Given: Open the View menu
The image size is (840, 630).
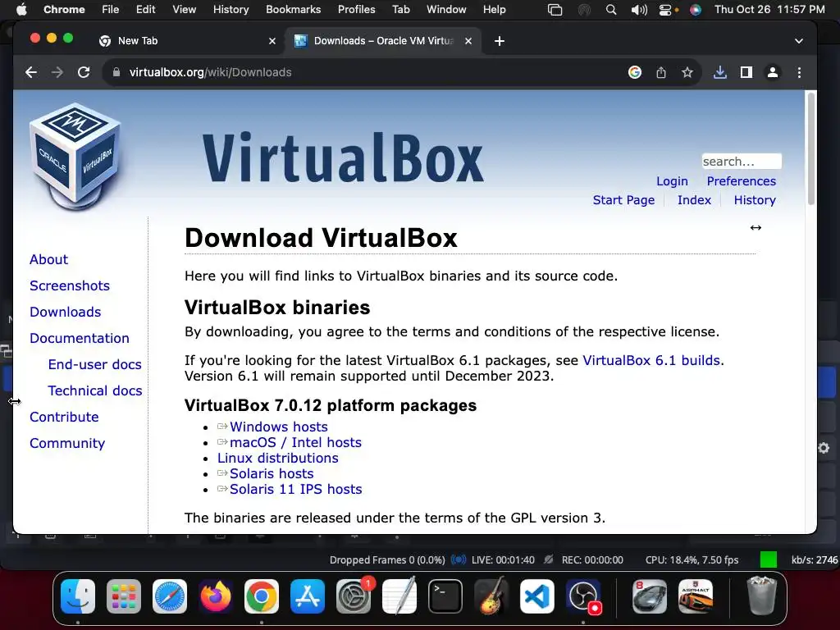Looking at the screenshot, I should [184, 10].
